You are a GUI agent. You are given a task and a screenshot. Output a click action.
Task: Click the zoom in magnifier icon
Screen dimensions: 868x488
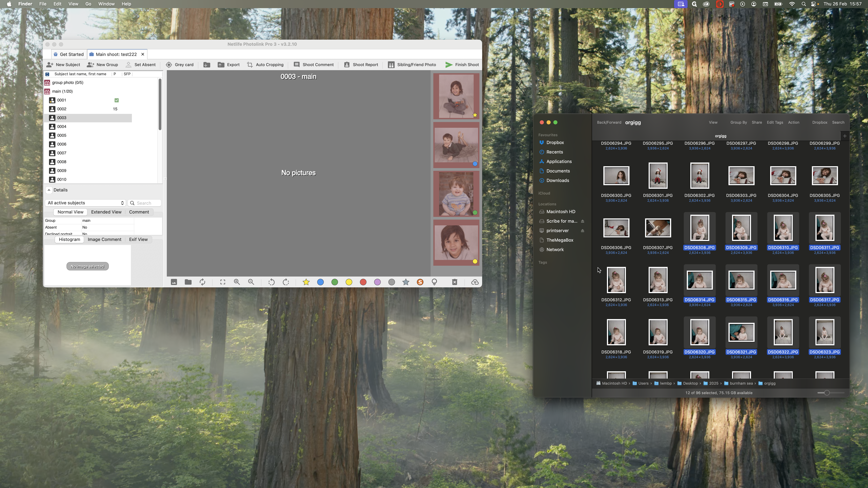point(237,282)
